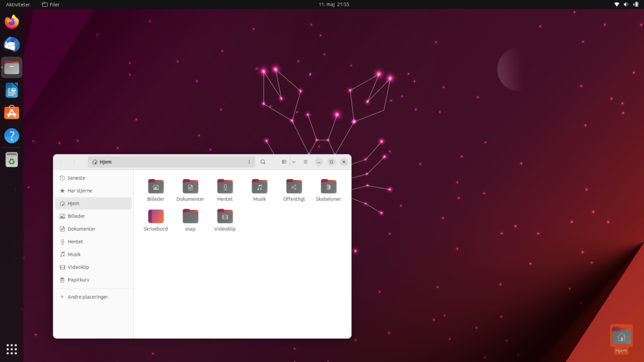This screenshot has width=644, height=362.
Task: Click Andre placeringer in the sidebar
Action: (93, 297)
